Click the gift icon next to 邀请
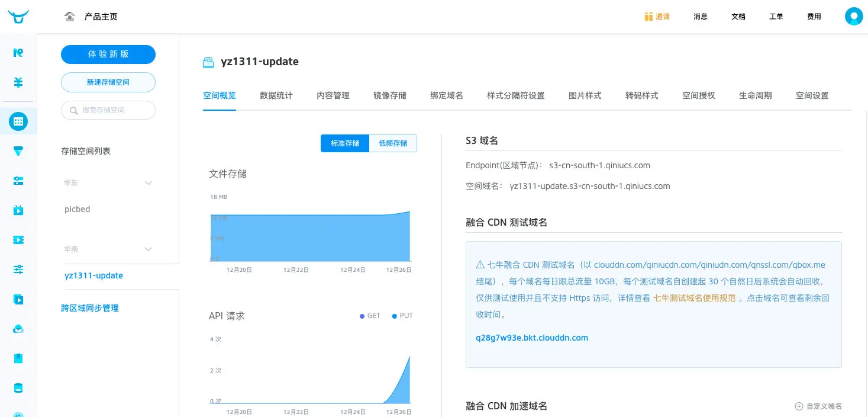Image resolution: width=868 pixels, height=417 pixels. pos(648,17)
